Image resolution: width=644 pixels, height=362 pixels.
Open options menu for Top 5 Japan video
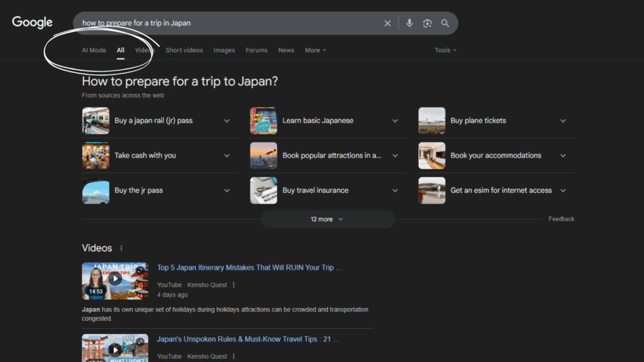click(x=234, y=285)
